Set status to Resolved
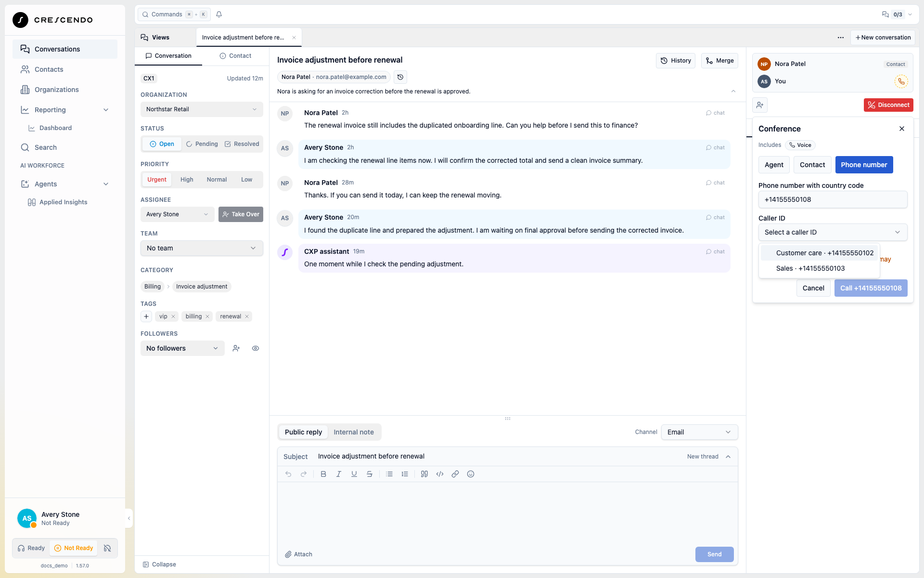 click(242, 144)
